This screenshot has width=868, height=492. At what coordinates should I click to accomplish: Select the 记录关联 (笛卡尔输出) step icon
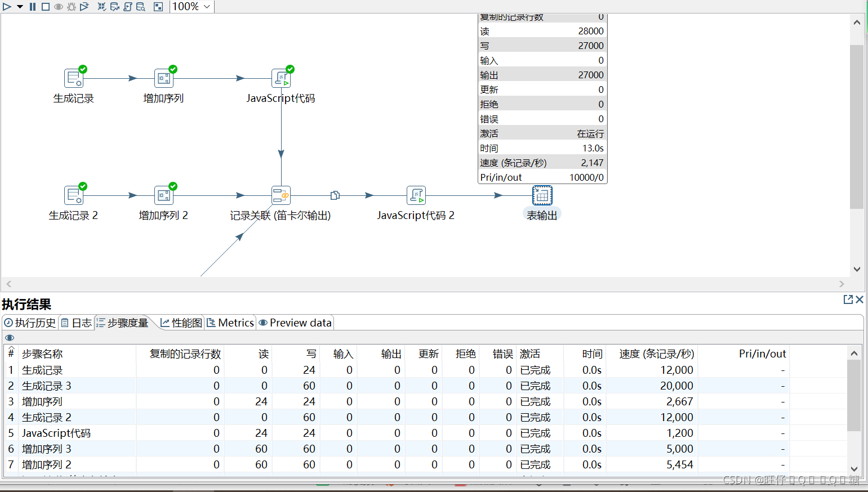tap(281, 195)
